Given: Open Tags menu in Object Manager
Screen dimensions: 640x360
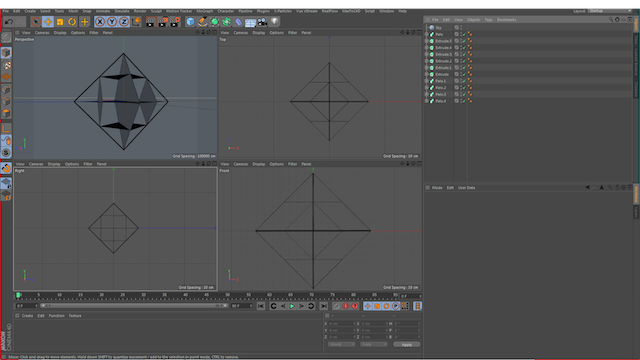Looking at the screenshot, I should pos(489,20).
